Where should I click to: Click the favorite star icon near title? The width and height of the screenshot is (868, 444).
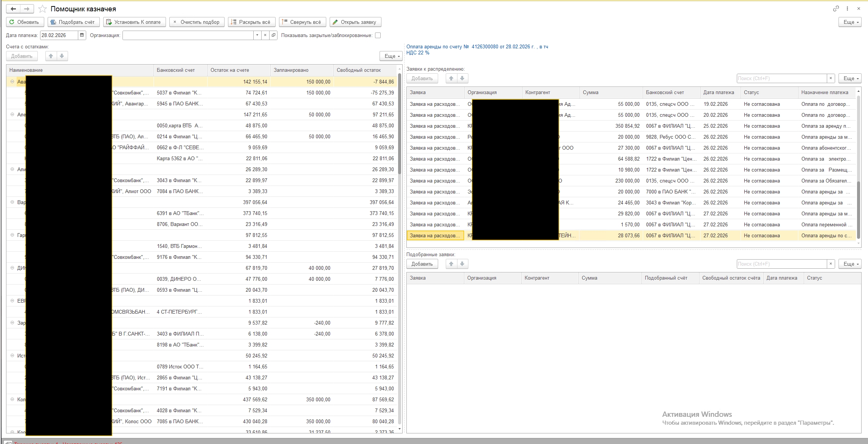click(43, 9)
